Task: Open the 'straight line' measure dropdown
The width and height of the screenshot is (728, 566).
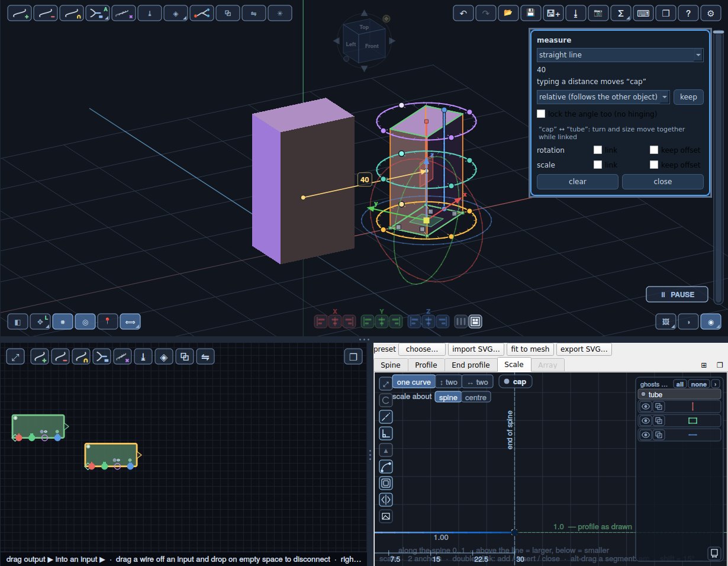Action: pyautogui.click(x=620, y=55)
